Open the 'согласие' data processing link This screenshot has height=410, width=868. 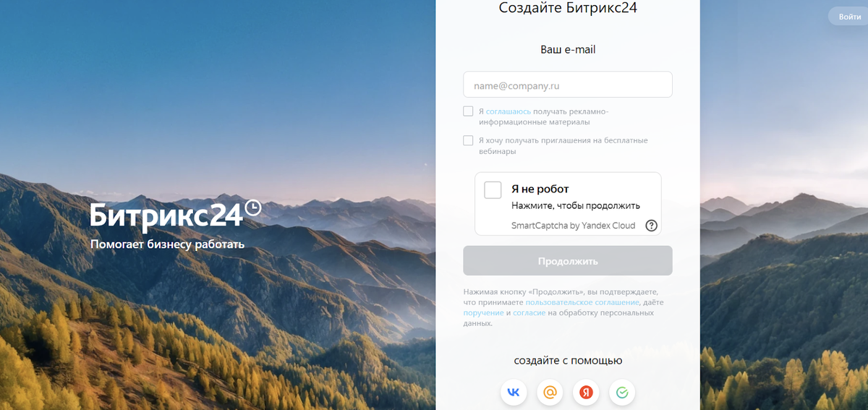pos(529,313)
